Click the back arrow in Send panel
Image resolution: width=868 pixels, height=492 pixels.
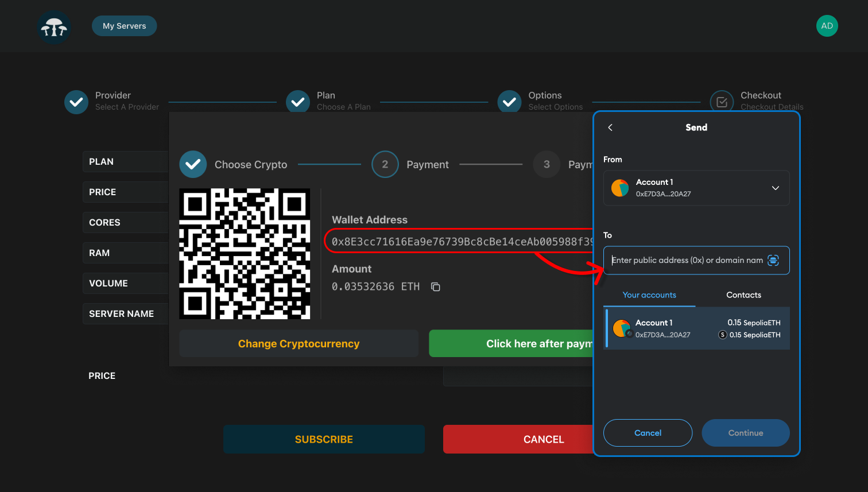tap(610, 127)
